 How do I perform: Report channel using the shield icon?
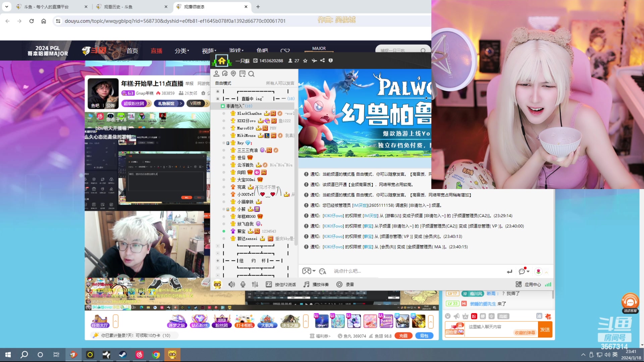click(x=331, y=61)
